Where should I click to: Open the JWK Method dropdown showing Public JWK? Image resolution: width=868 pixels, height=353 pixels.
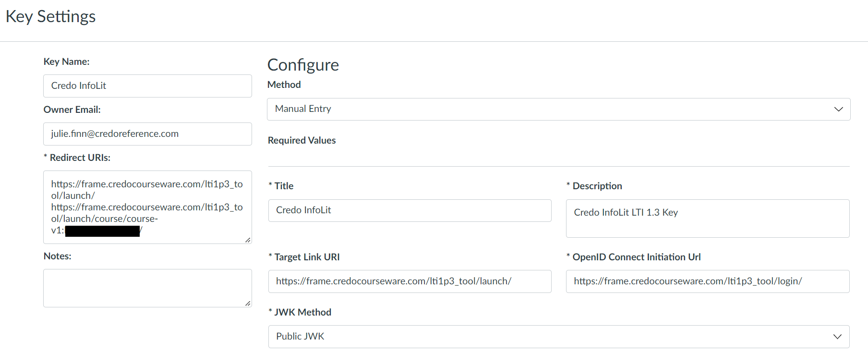pos(558,337)
